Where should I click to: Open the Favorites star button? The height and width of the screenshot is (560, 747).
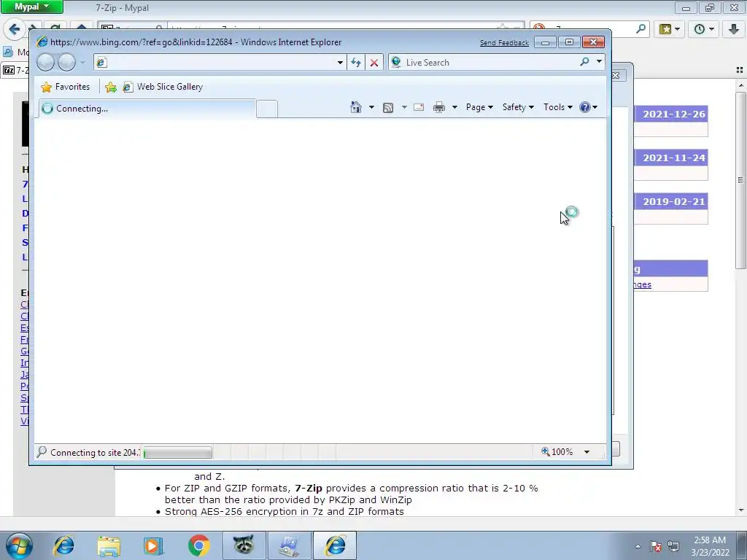46,87
